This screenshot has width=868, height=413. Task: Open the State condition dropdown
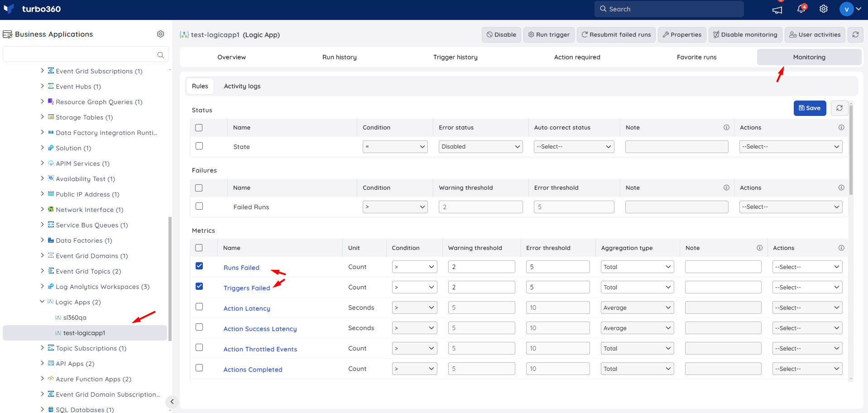tap(395, 147)
